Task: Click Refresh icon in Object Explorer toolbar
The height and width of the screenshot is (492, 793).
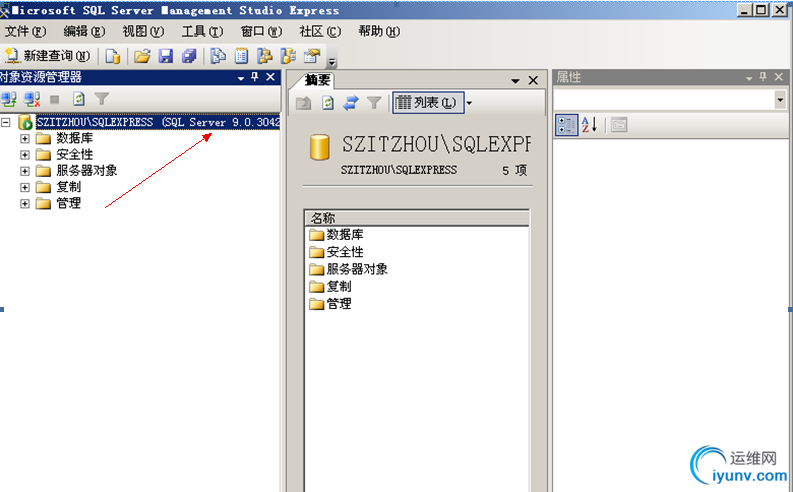Action: coord(78,99)
